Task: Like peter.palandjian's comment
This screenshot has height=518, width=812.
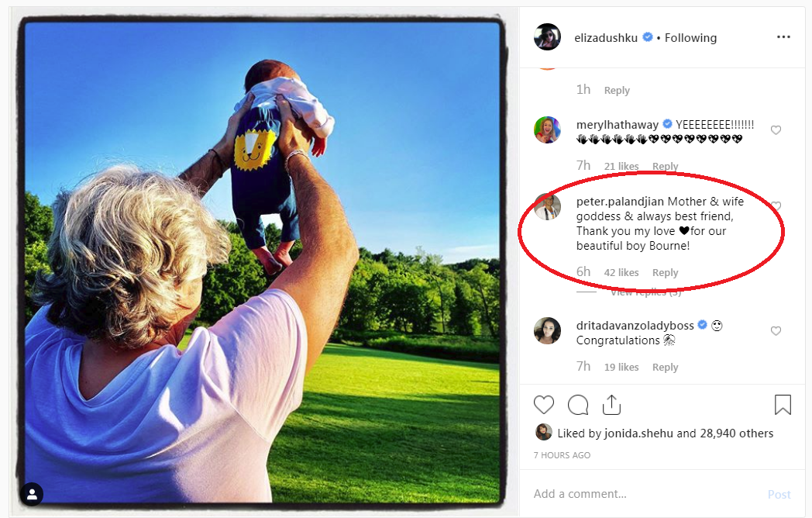Action: pyautogui.click(x=776, y=206)
